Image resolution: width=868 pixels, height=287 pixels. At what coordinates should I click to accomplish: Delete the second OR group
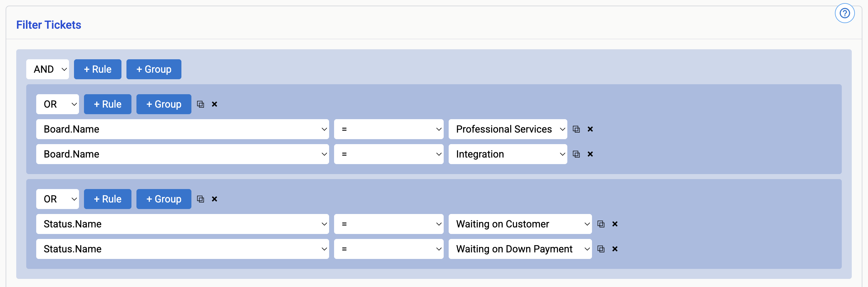point(214,199)
